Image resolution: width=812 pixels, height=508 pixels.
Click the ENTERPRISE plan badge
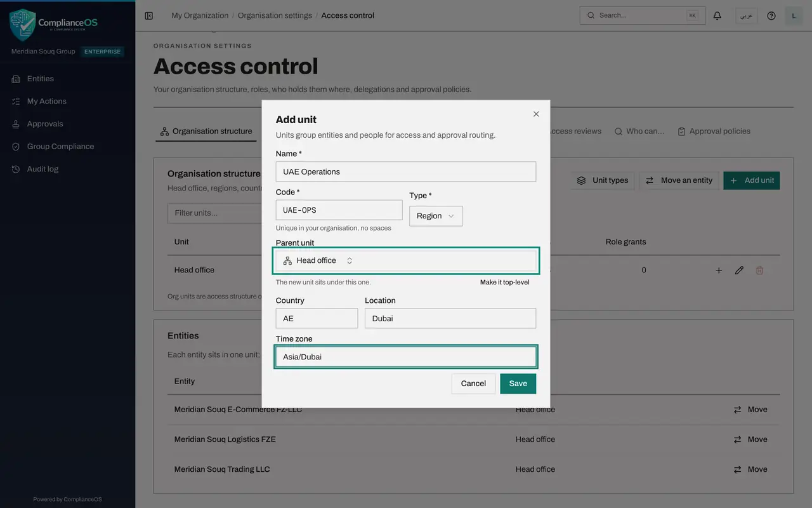click(x=102, y=51)
